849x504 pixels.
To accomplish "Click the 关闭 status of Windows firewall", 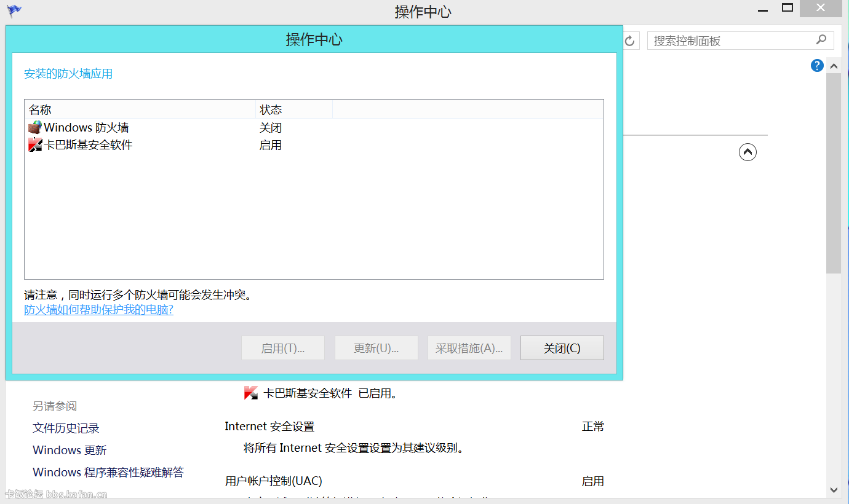I will tap(271, 128).
